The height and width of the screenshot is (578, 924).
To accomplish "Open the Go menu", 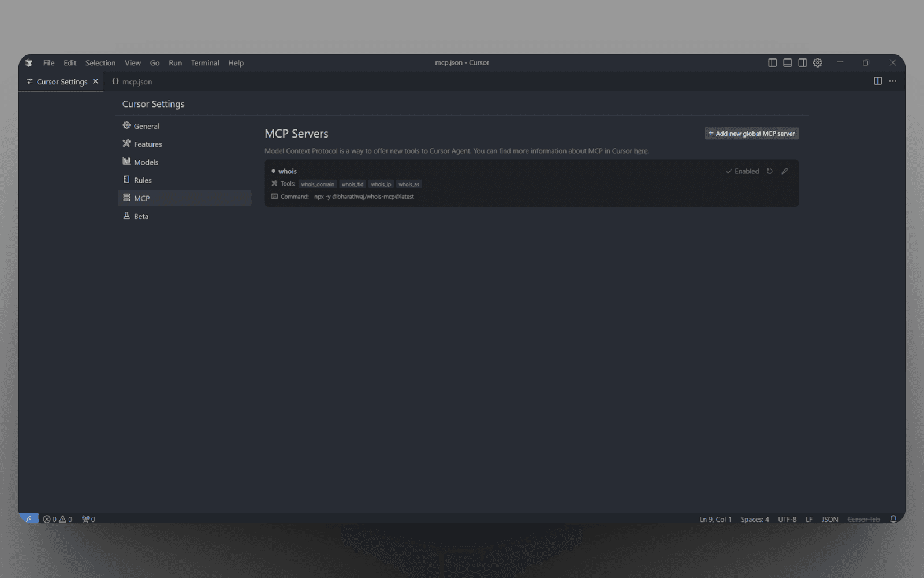I will click(x=155, y=63).
